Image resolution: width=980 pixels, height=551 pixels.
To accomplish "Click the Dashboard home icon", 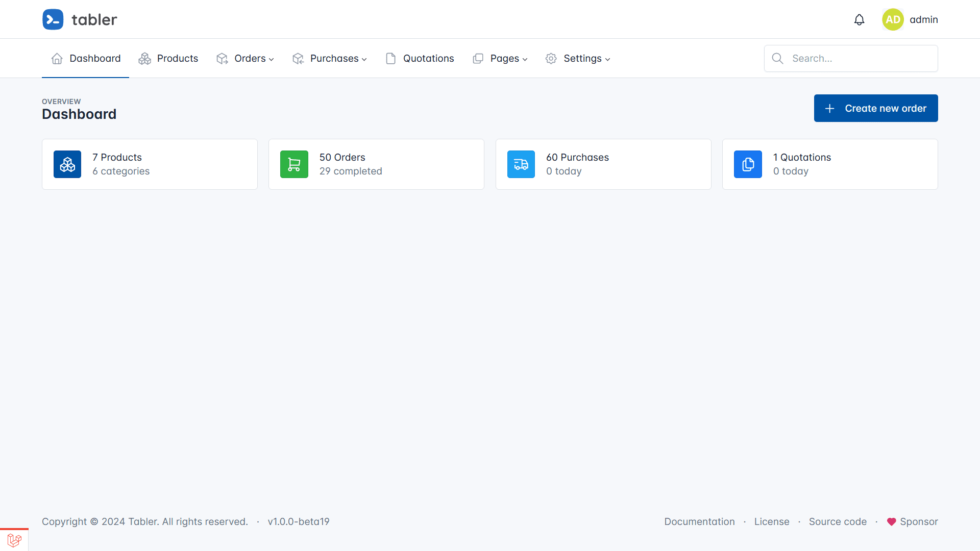I will [x=57, y=59].
